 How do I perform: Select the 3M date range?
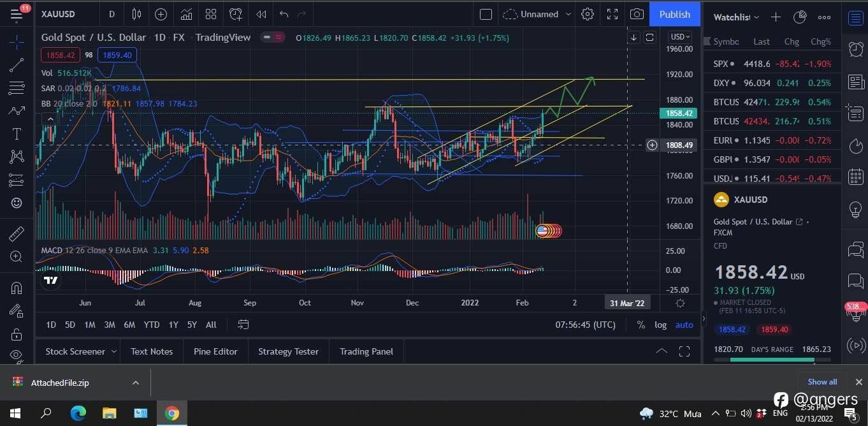(110, 325)
